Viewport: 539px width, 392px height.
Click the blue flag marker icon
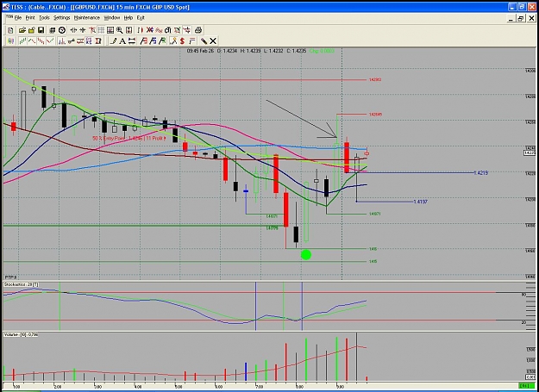pyautogui.click(x=154, y=41)
